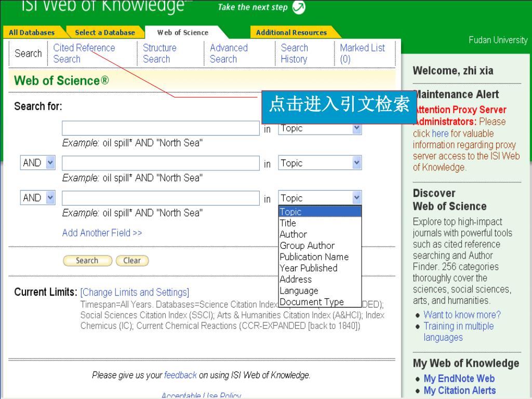This screenshot has width=532, height=399.
Task: Open the All Databases tab
Action: pos(32,33)
